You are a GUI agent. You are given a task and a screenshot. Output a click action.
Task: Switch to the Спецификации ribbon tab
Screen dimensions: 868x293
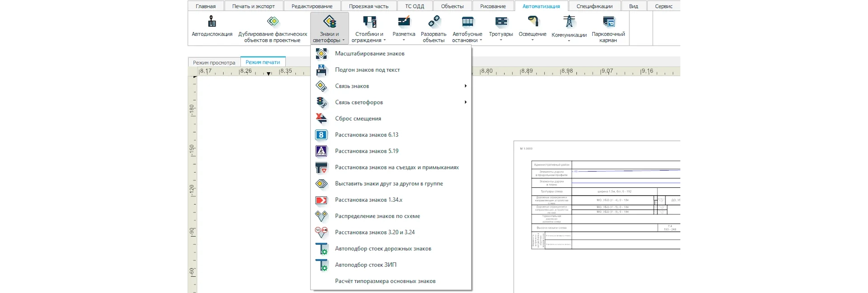[x=594, y=6]
